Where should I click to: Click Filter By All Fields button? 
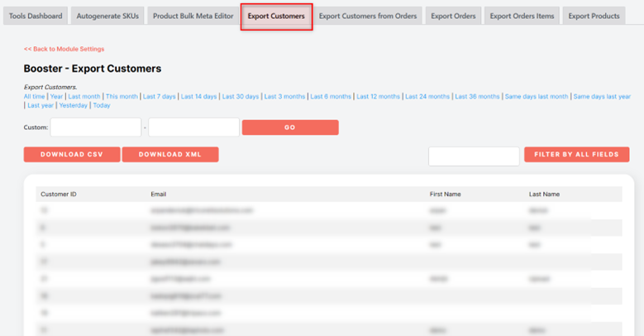click(x=577, y=155)
